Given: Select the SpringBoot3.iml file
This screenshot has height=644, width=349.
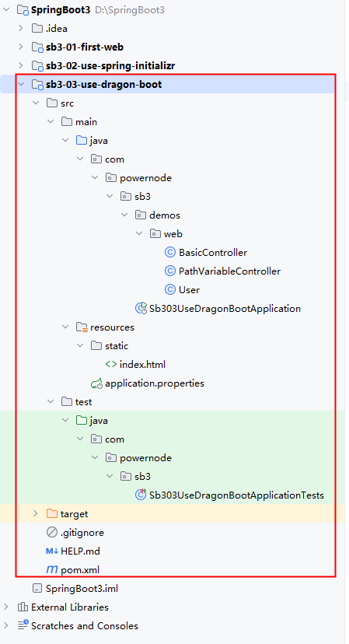Looking at the screenshot, I should click(82, 589).
